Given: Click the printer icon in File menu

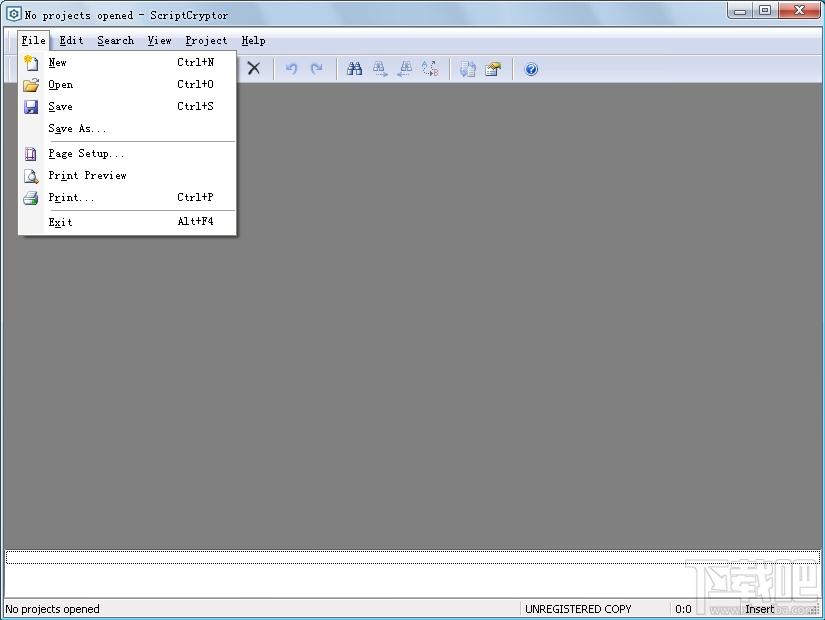Looking at the screenshot, I should coord(31,198).
